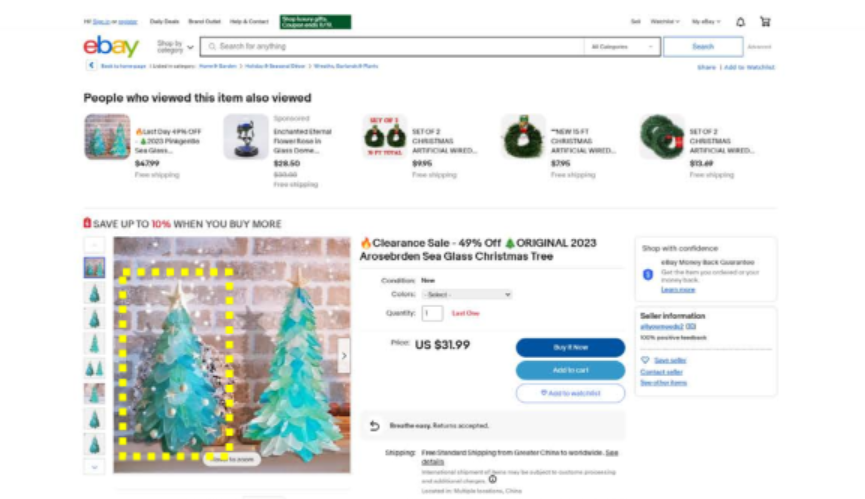Open the shopping cart icon
Viewport: 865px width, 499px height.
coord(765,22)
